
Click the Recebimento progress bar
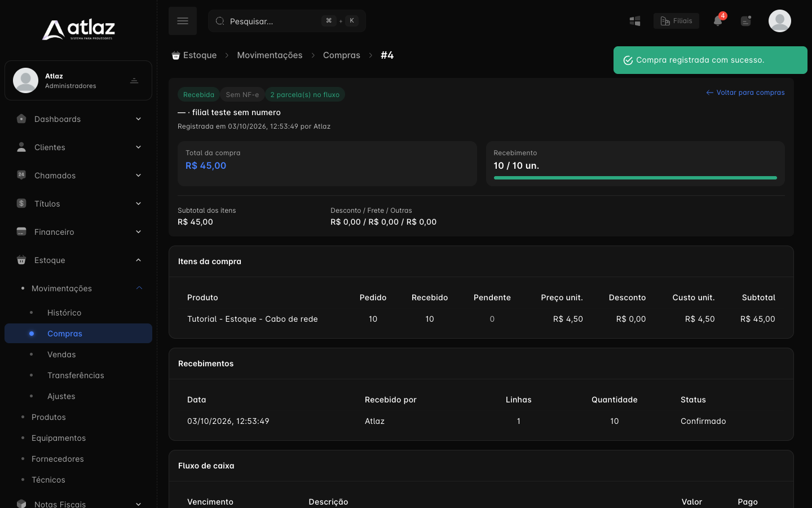(635, 178)
